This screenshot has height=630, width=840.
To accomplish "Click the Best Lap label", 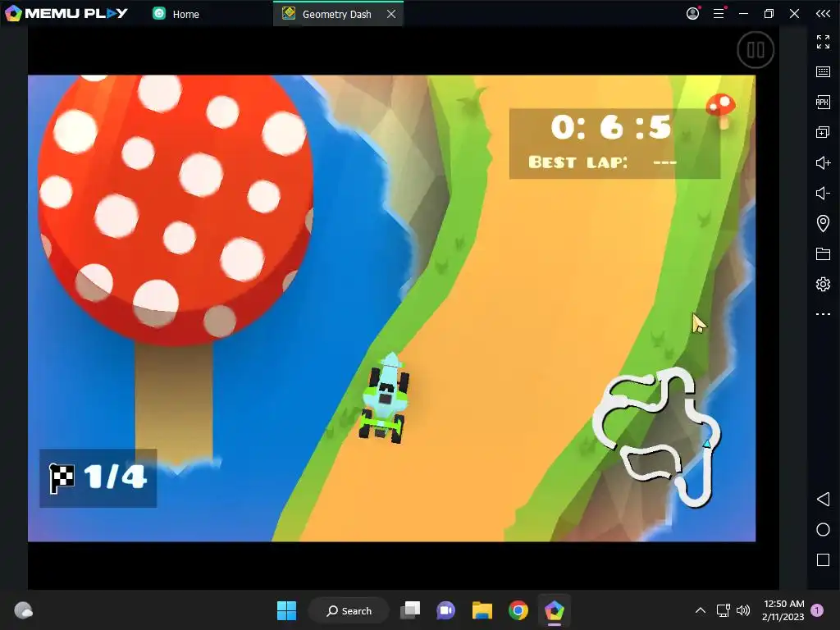I will 577,162.
